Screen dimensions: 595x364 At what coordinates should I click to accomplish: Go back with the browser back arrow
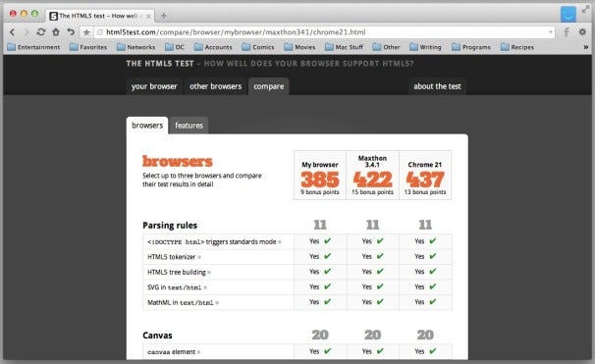click(12, 32)
